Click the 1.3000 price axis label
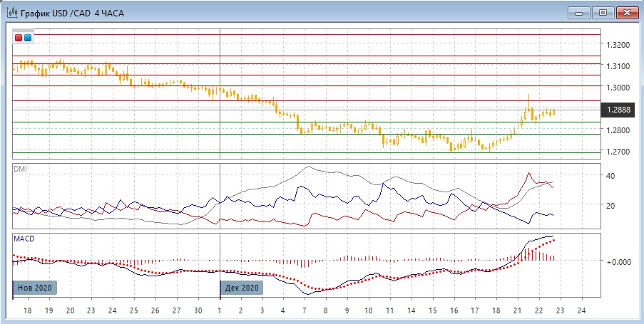The height and width of the screenshot is (324, 644). pos(618,88)
